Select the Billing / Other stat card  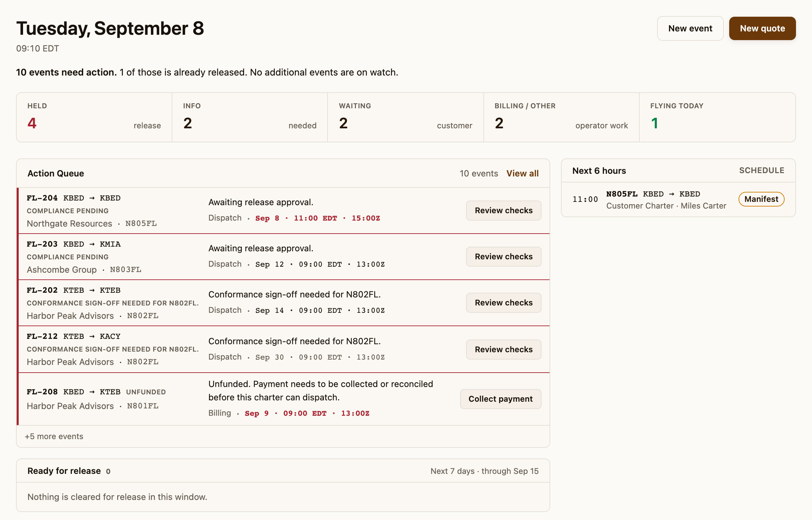pos(561,117)
